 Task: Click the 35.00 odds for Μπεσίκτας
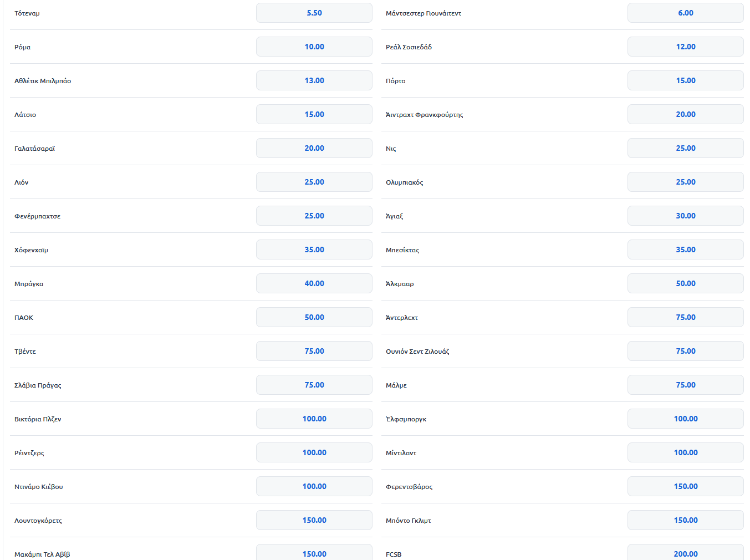[685, 250]
